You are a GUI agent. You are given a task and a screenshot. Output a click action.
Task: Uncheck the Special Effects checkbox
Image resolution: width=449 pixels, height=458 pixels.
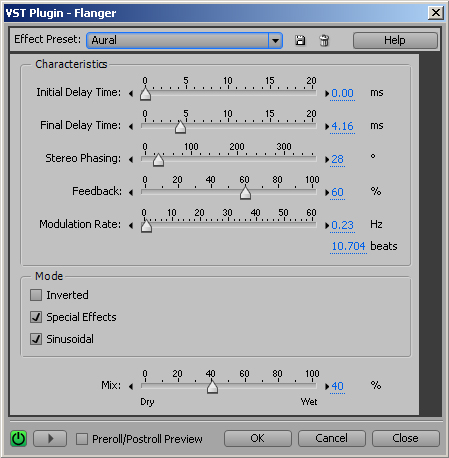[x=36, y=317]
